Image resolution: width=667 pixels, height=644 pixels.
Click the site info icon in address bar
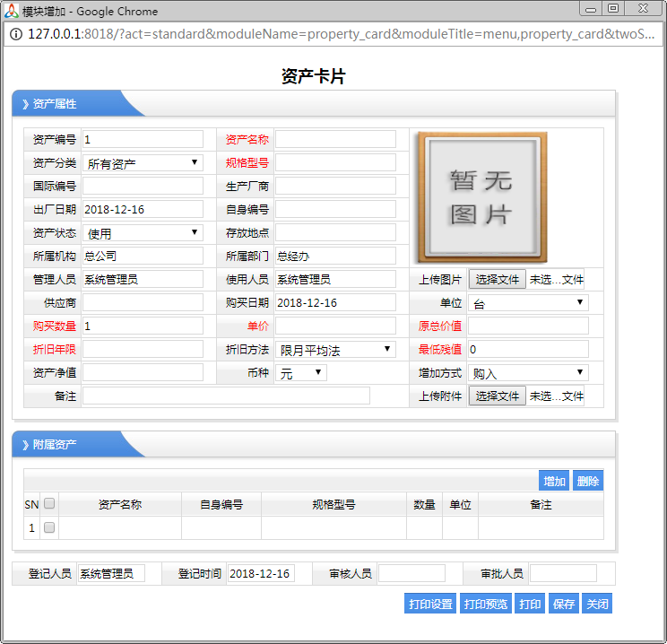(x=16, y=34)
